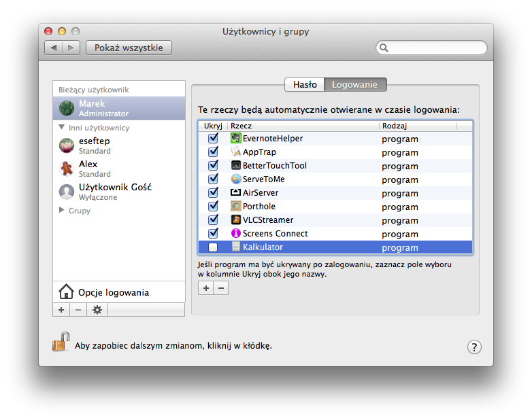Select the AppTrap name text
This screenshot has height=420, width=532.
pyautogui.click(x=259, y=152)
